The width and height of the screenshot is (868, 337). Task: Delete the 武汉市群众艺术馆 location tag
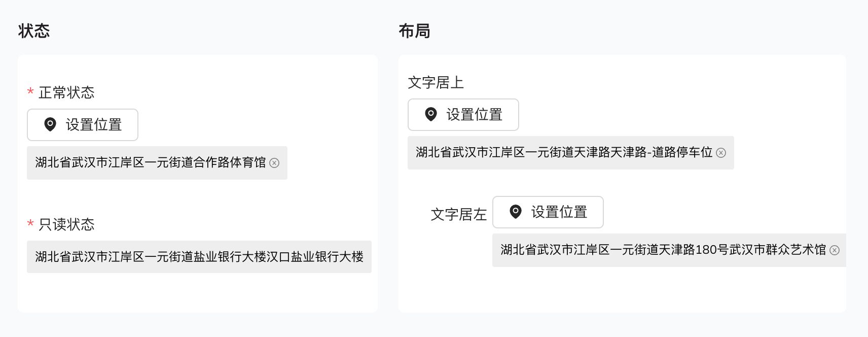835,250
